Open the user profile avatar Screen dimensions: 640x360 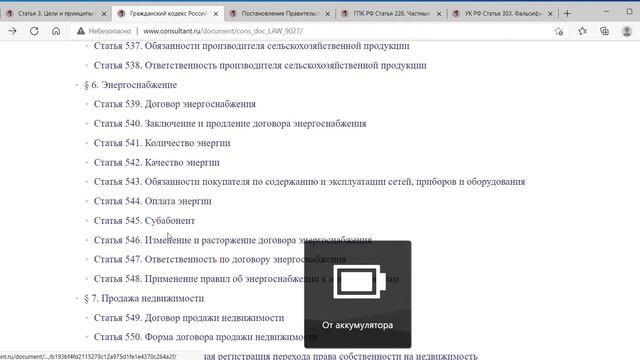coord(627,31)
